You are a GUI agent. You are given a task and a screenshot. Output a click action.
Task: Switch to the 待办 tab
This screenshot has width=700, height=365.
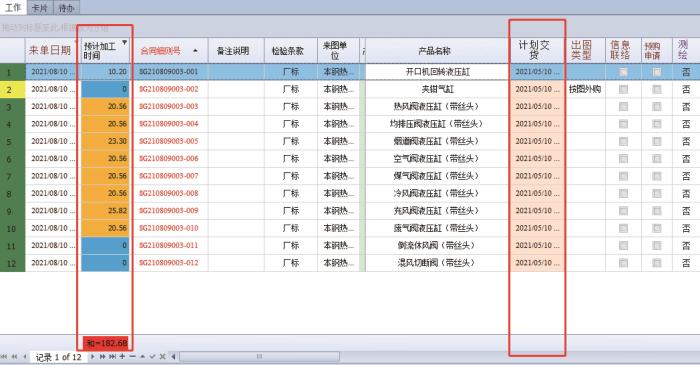click(67, 8)
